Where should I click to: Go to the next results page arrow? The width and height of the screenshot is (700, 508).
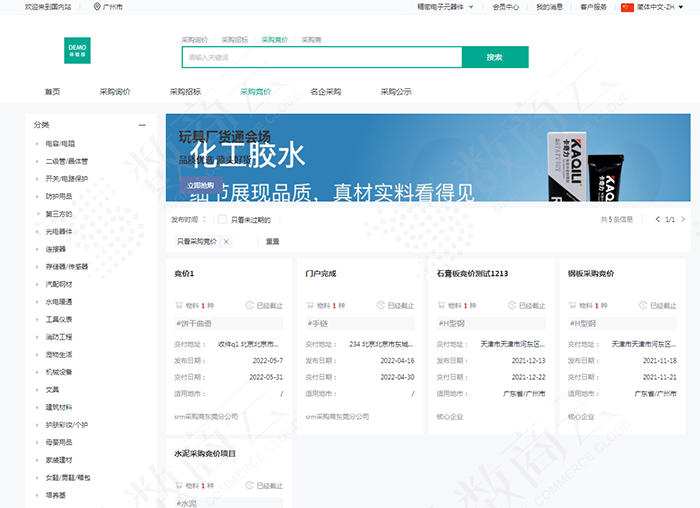tap(683, 219)
